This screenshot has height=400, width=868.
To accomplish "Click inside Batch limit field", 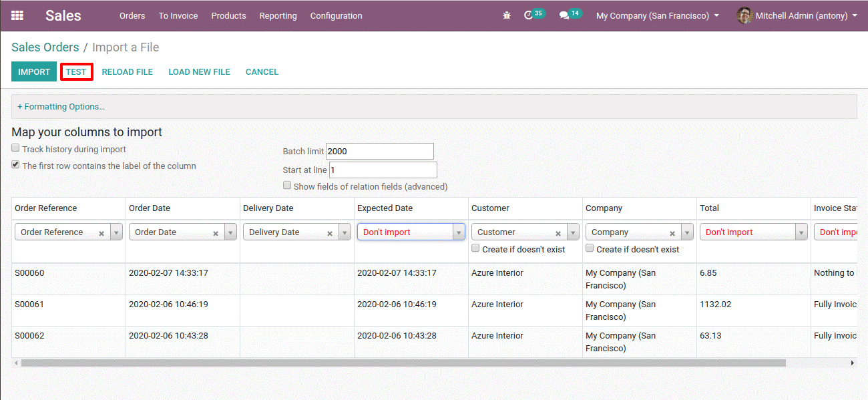I will click(380, 151).
